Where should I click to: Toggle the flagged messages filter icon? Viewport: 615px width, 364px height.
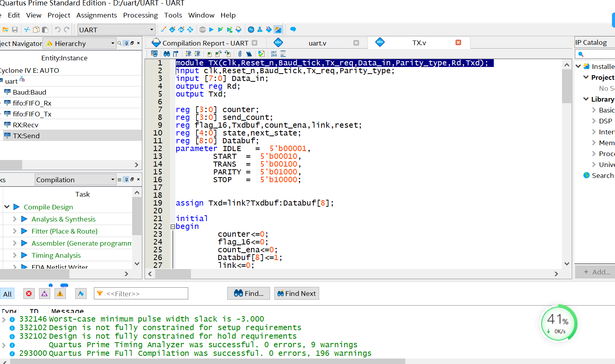point(81,294)
